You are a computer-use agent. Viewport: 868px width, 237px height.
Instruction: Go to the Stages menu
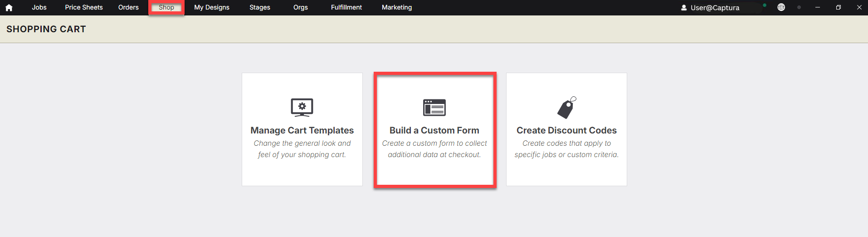pos(260,7)
